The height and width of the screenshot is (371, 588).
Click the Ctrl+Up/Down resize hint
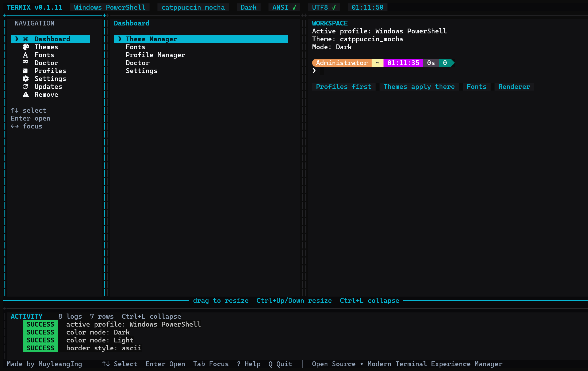coord(294,301)
